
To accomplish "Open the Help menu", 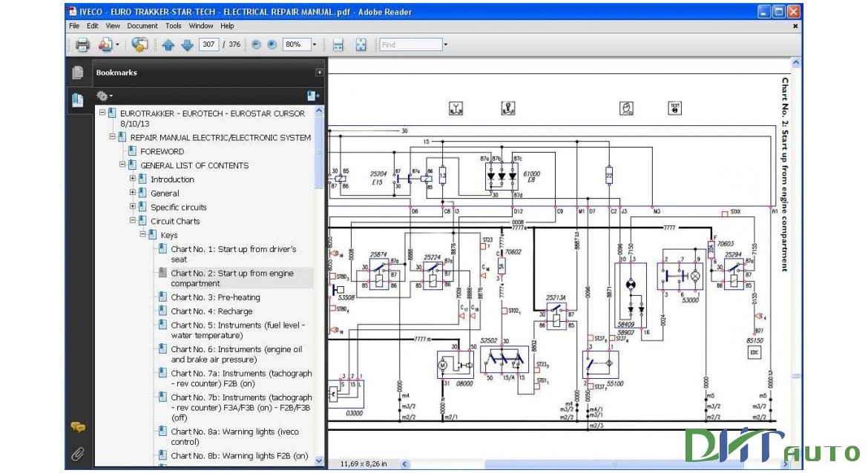I will click(x=227, y=26).
